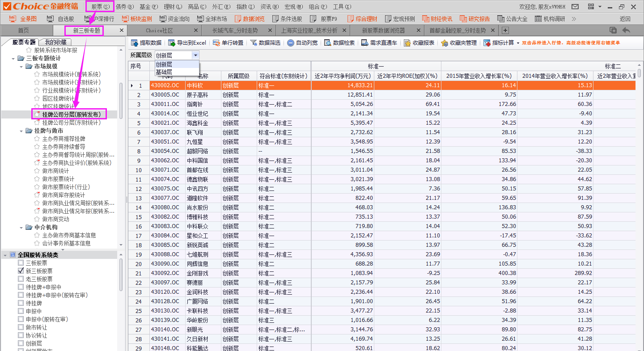Open the mail envelope icon
Image resolution: width=644 pixels, height=351 pixels.
pyautogui.click(x=575, y=7)
